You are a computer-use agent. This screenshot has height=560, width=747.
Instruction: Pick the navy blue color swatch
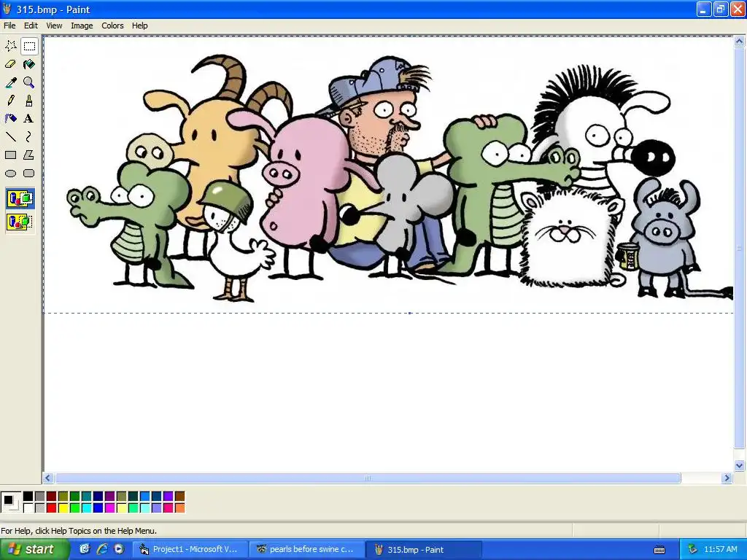point(98,497)
